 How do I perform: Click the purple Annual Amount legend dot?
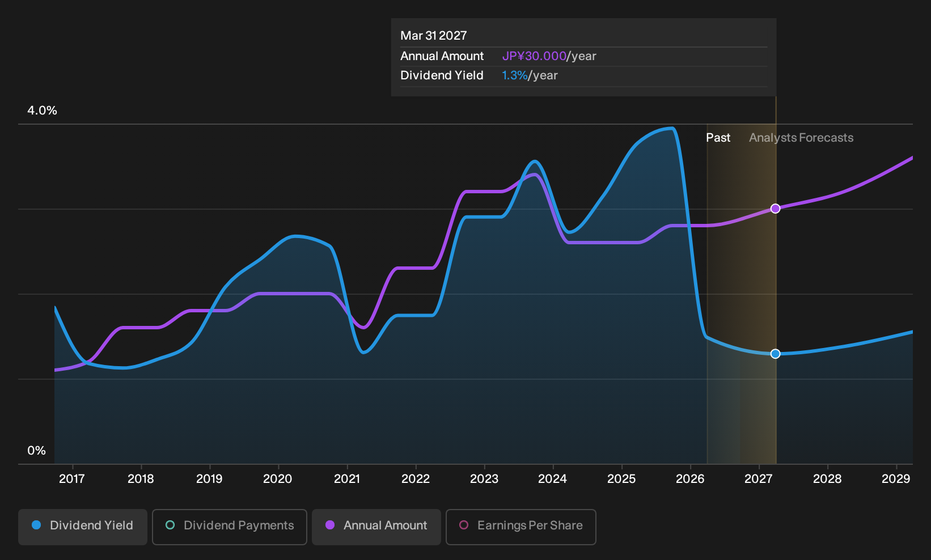coord(330,525)
